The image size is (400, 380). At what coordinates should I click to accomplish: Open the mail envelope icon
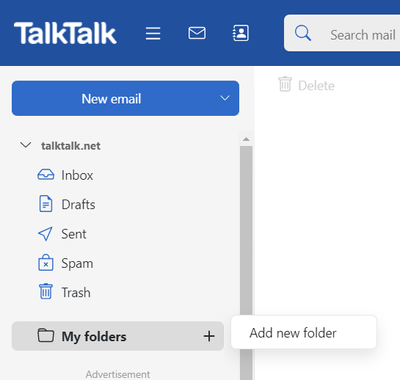click(x=197, y=33)
